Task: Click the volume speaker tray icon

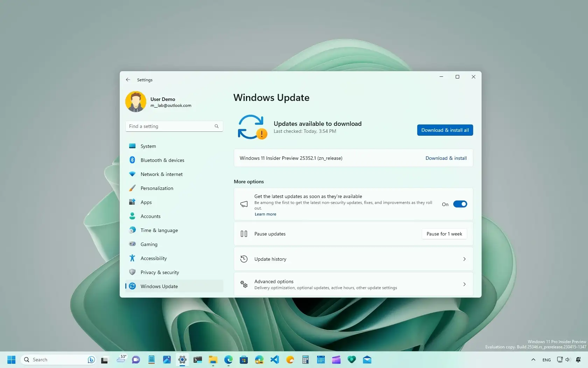Action: point(567,360)
